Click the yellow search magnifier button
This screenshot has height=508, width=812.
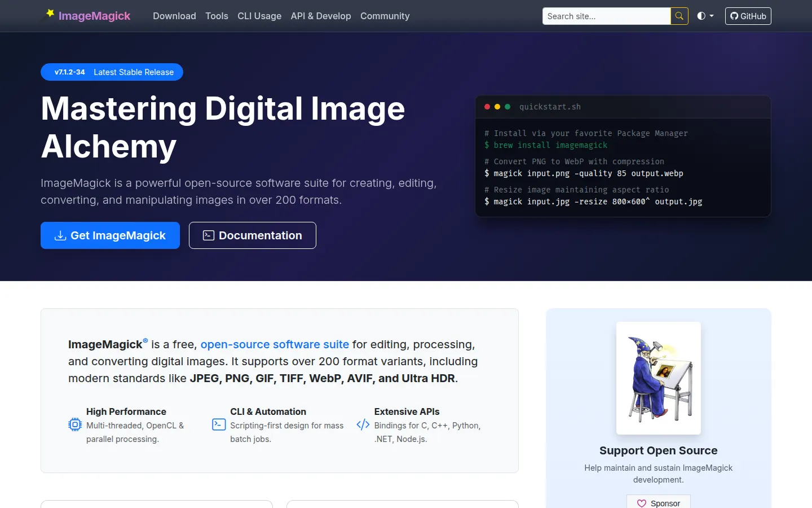(x=679, y=16)
